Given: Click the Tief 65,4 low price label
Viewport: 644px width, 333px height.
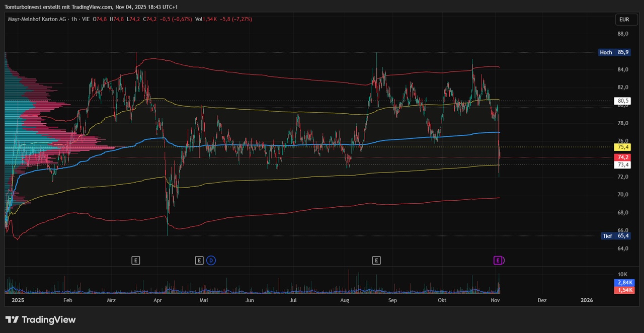Looking at the screenshot, I should click(616, 236).
